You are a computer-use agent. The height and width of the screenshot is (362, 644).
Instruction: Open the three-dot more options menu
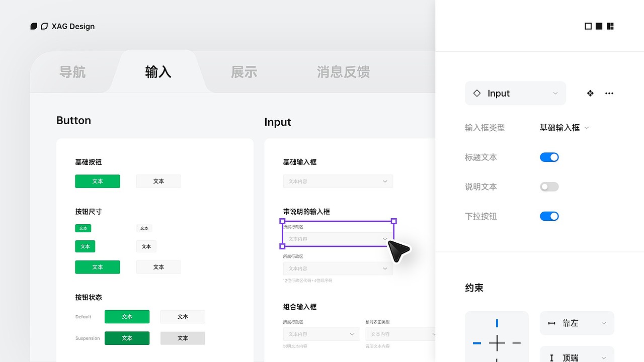pos(609,93)
